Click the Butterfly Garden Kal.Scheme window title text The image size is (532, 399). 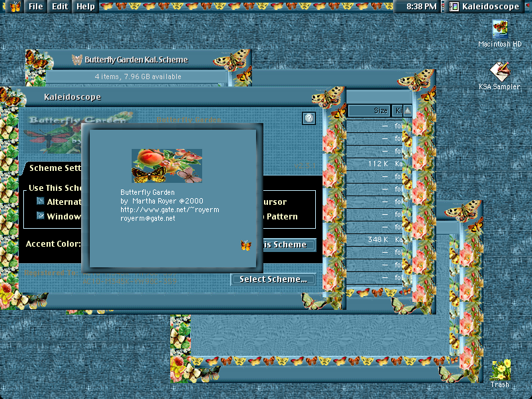(x=136, y=60)
